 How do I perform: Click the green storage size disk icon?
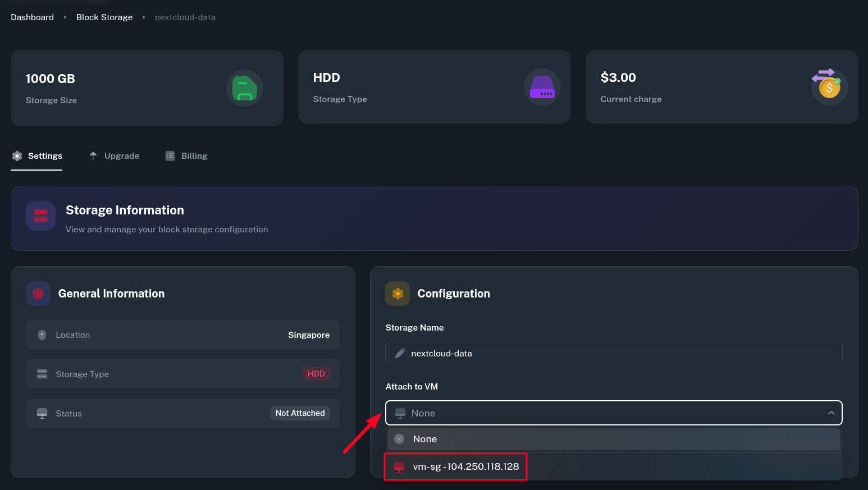click(244, 88)
